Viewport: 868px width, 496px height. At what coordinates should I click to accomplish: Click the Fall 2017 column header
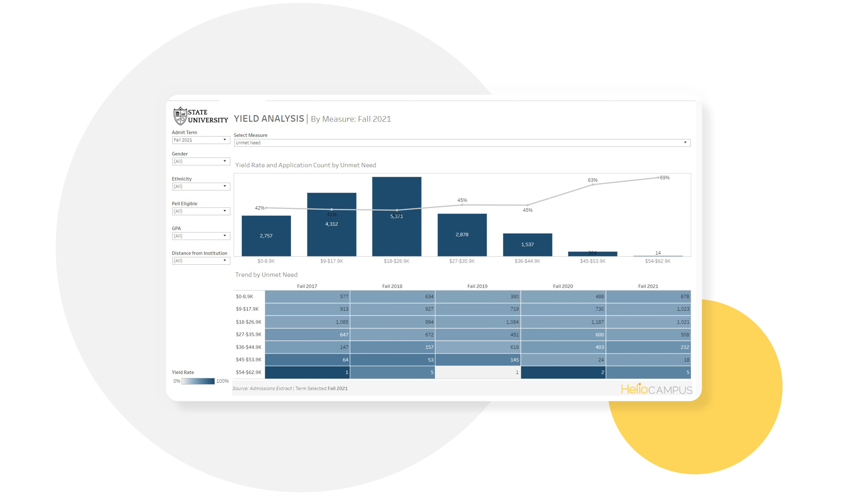[x=307, y=286]
